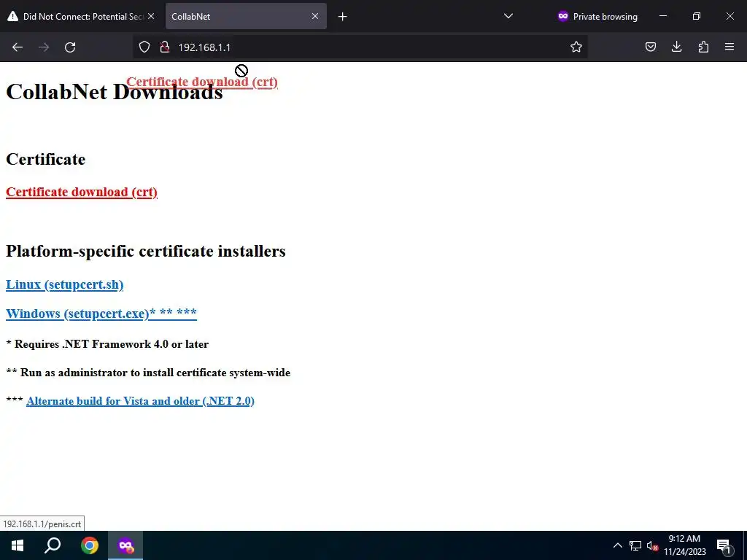The height and width of the screenshot is (560, 747).
Task: Expand the list all tabs dropdown
Action: [x=508, y=16]
